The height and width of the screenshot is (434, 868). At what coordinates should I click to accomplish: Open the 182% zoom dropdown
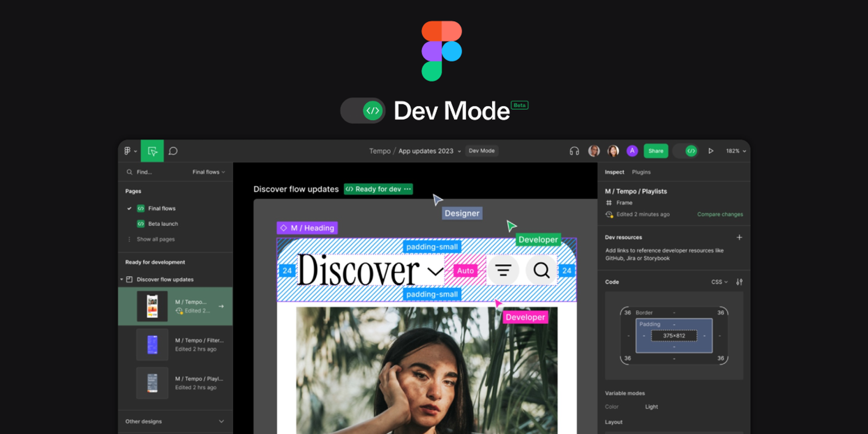coord(736,151)
